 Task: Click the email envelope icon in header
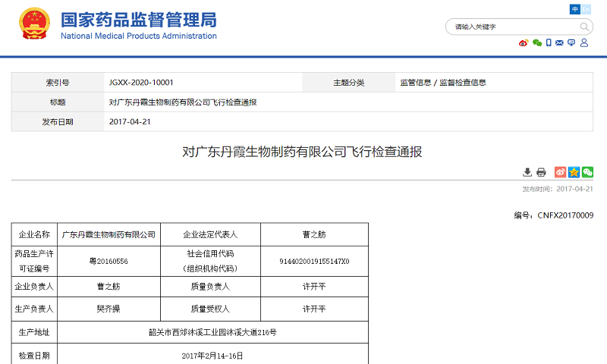(560, 43)
